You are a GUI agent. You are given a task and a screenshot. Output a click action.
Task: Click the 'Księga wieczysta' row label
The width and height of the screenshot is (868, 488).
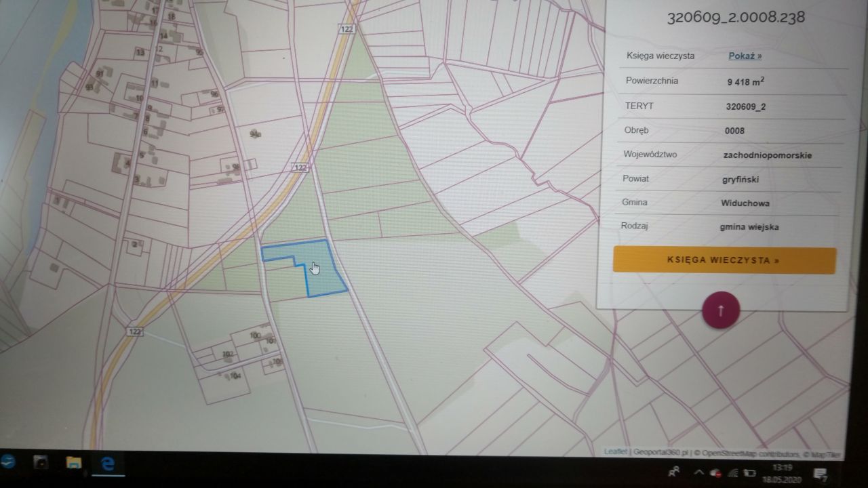pyautogui.click(x=660, y=56)
